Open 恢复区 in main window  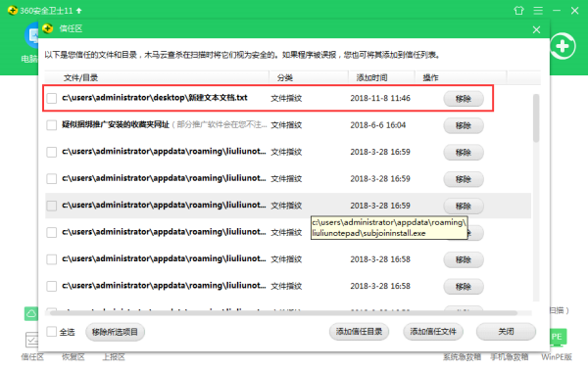pyautogui.click(x=73, y=357)
